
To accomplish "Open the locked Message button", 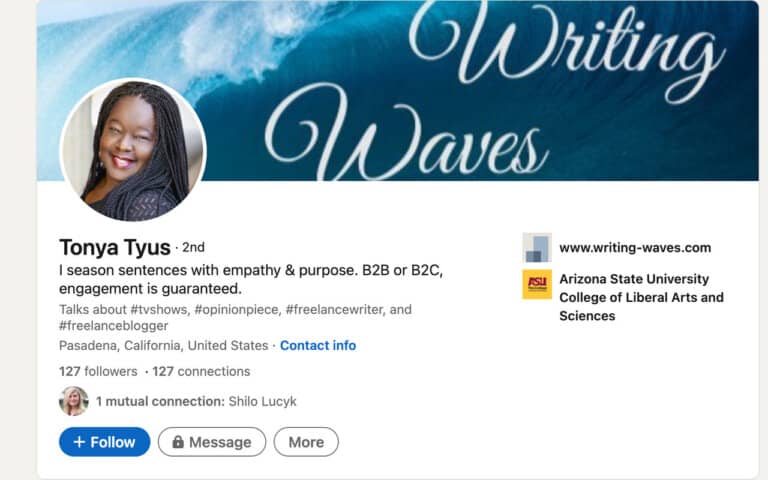I will [212, 442].
